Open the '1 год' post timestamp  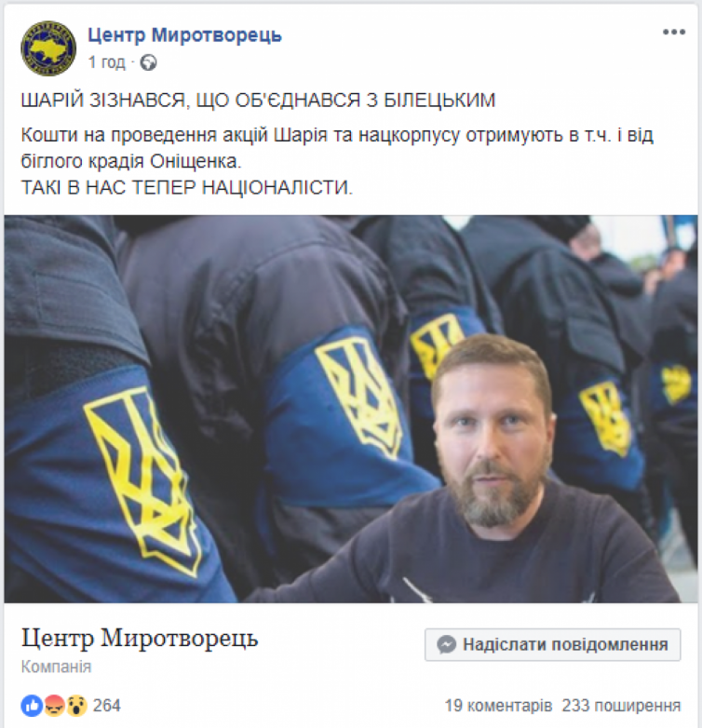pos(107,61)
